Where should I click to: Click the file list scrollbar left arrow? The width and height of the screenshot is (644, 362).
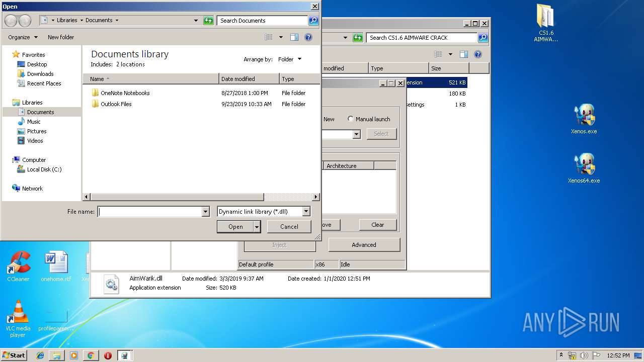pyautogui.click(x=87, y=197)
